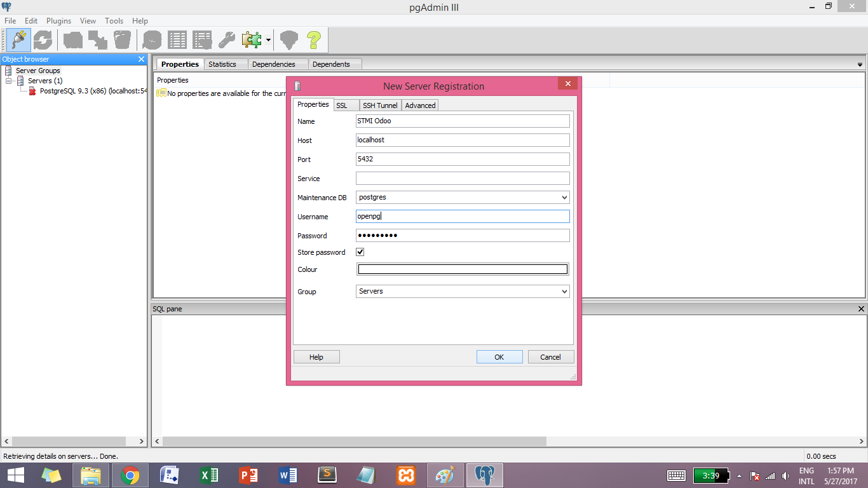Screen dimensions: 868x488
Task: Open Excel from the taskbar
Action: pos(209,475)
